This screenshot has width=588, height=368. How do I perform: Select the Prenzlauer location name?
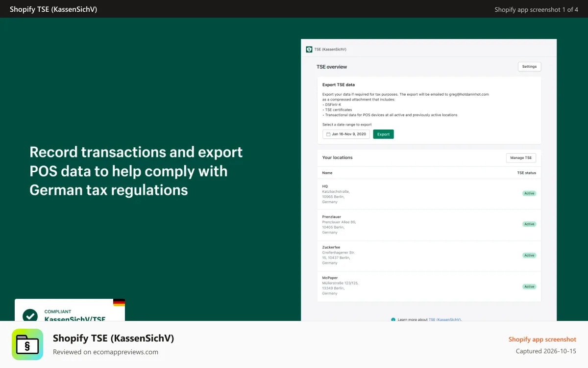[332, 217]
